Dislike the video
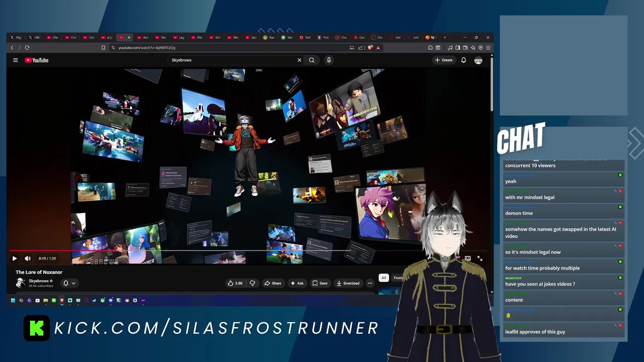644x362 pixels. tap(253, 283)
